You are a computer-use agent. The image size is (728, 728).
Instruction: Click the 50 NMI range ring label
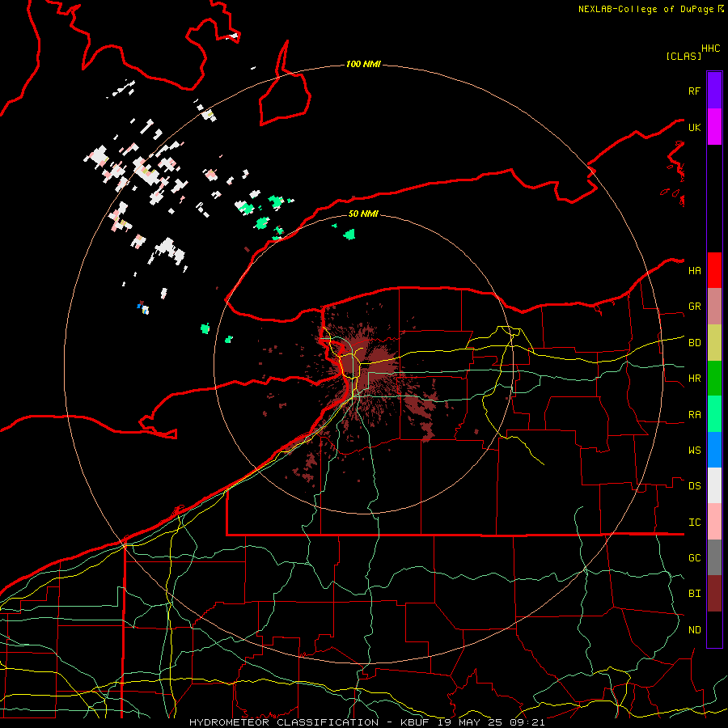click(363, 214)
